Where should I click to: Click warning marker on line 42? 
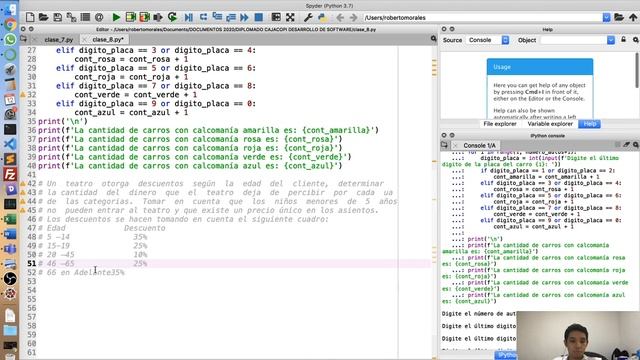coord(23,184)
